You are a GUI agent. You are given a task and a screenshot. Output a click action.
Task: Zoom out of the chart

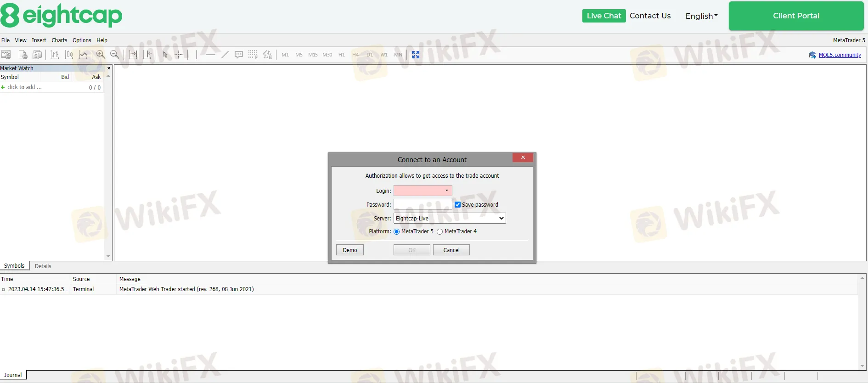[x=115, y=55]
